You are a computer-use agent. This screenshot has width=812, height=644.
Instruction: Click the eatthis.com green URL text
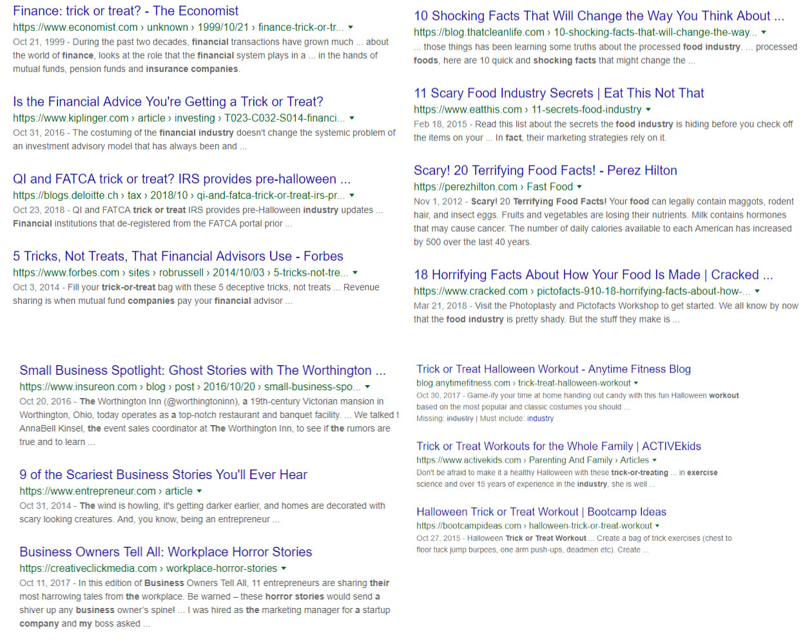(x=528, y=110)
